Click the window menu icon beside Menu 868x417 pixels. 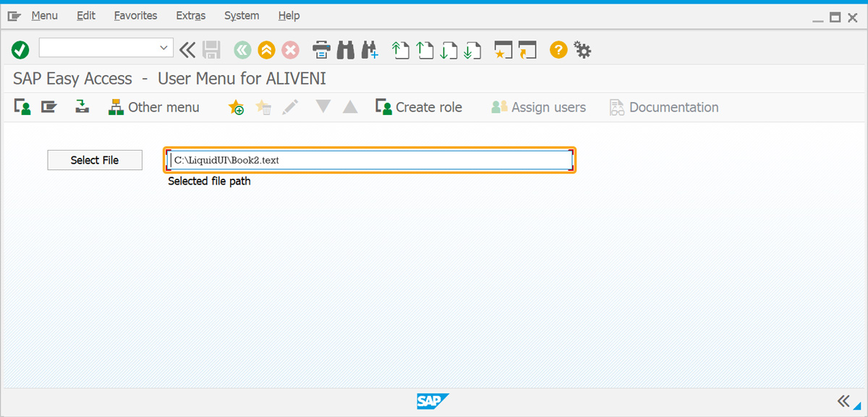(14, 16)
